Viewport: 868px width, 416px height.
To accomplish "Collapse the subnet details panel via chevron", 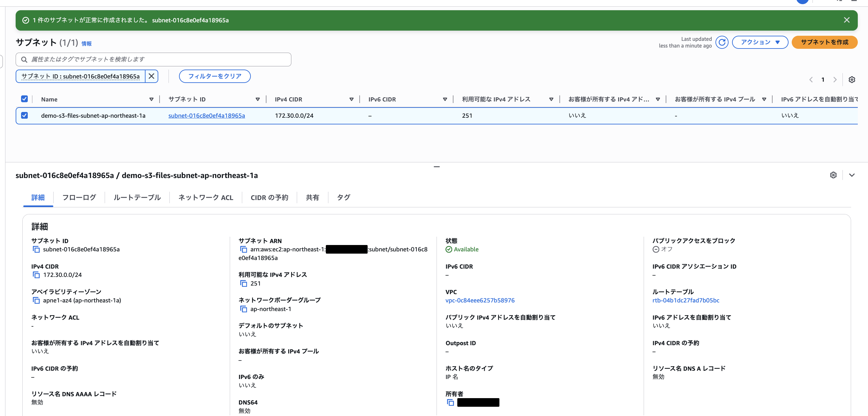I will (x=852, y=175).
